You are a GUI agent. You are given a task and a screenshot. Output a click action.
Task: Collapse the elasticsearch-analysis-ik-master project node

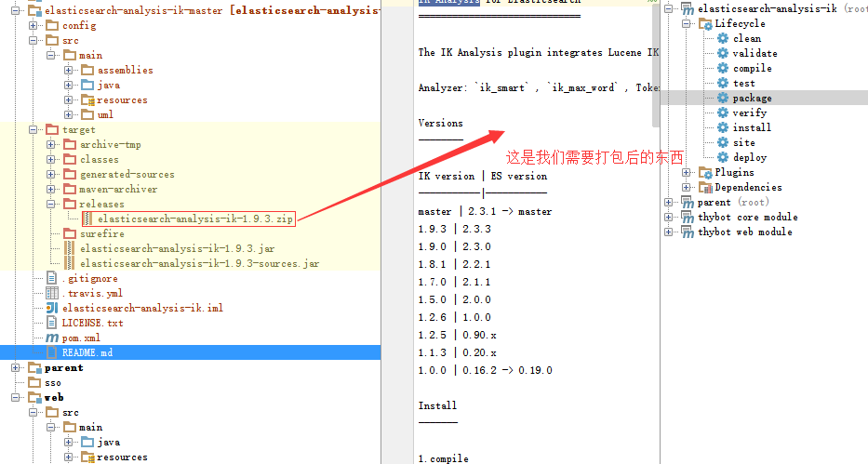click(16, 10)
